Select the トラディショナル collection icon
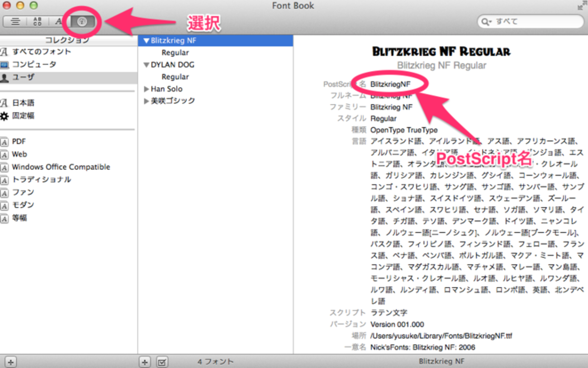Image resolution: width=588 pixels, height=368 pixels. pyautogui.click(x=5, y=180)
